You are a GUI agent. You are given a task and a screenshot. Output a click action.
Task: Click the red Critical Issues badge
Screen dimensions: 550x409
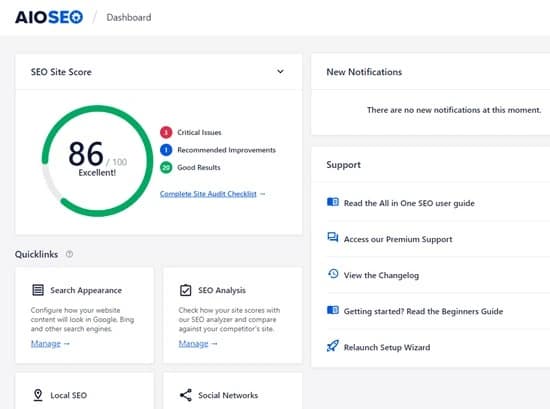pos(166,132)
